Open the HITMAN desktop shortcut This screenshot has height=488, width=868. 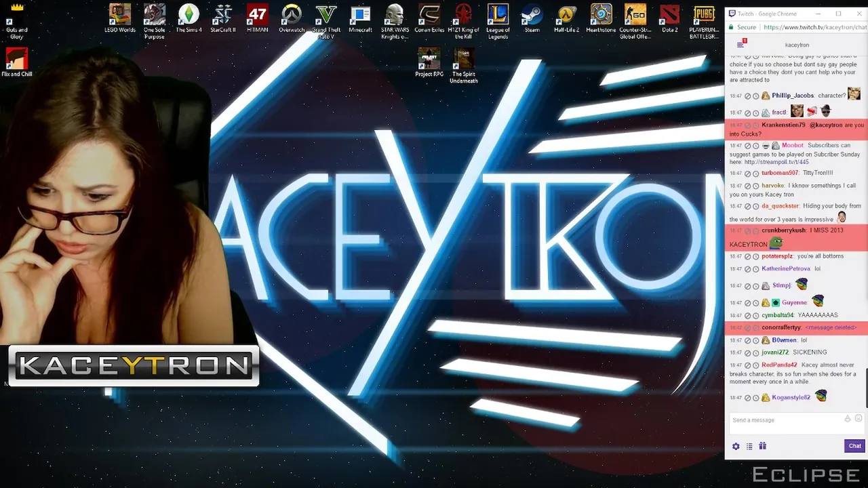coord(258,19)
